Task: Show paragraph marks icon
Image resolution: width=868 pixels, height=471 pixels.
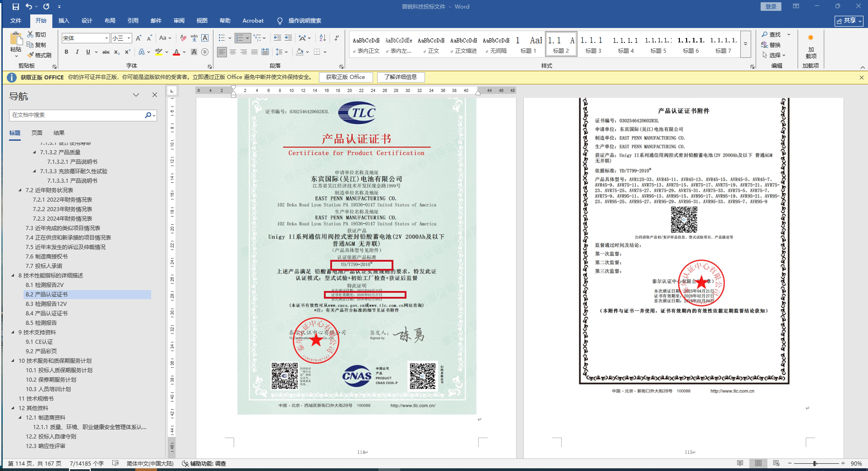Action: tap(337, 38)
